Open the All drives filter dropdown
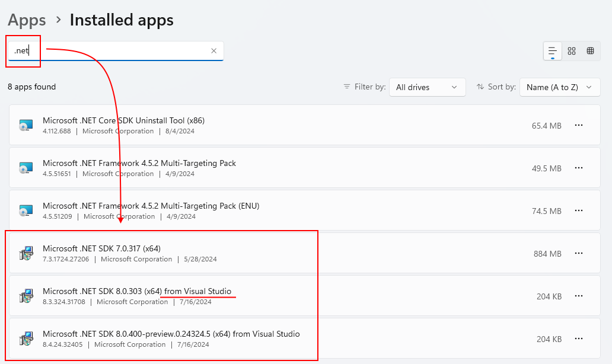 click(x=427, y=87)
